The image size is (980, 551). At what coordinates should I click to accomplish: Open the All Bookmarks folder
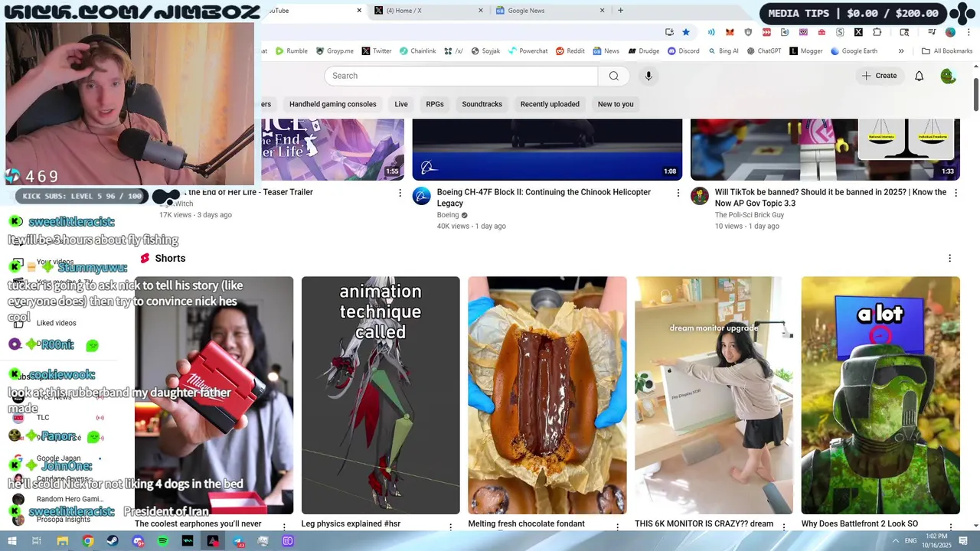(947, 51)
